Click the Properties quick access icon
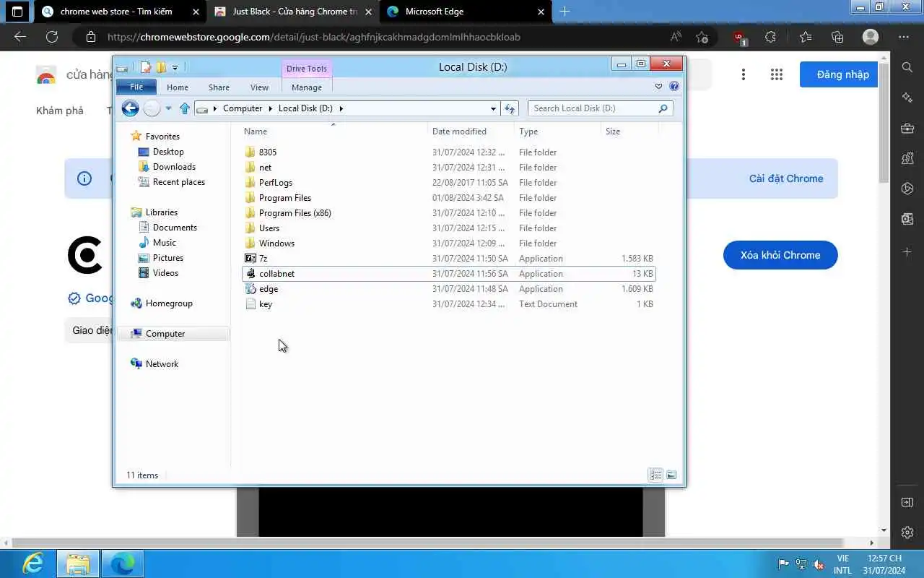The height and width of the screenshot is (578, 924). click(146, 67)
